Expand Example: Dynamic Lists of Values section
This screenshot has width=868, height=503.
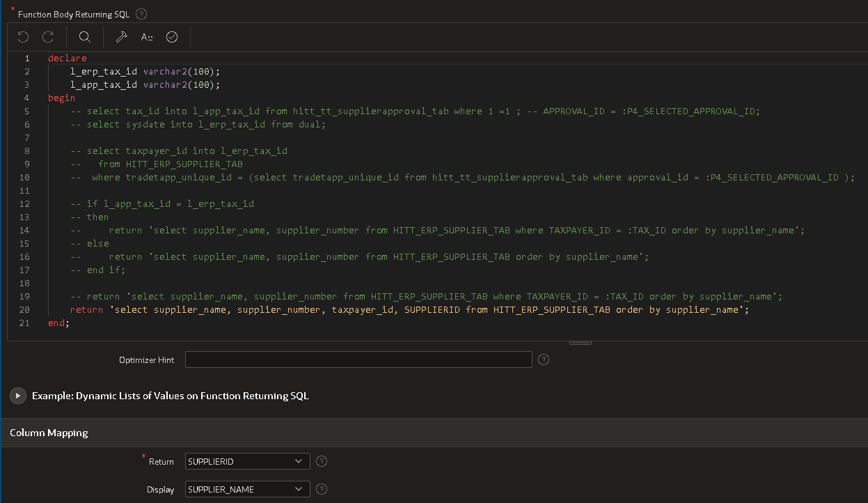(x=18, y=396)
